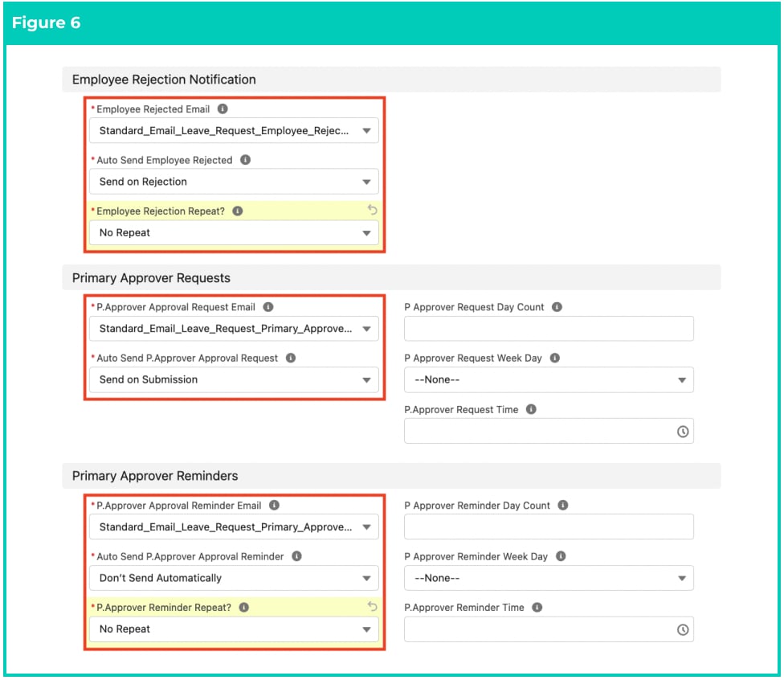Image resolution: width=784 pixels, height=680 pixels.
Task: Open Auto Send P.Approver Approval Reminder dropdown
Action: pyautogui.click(x=234, y=579)
